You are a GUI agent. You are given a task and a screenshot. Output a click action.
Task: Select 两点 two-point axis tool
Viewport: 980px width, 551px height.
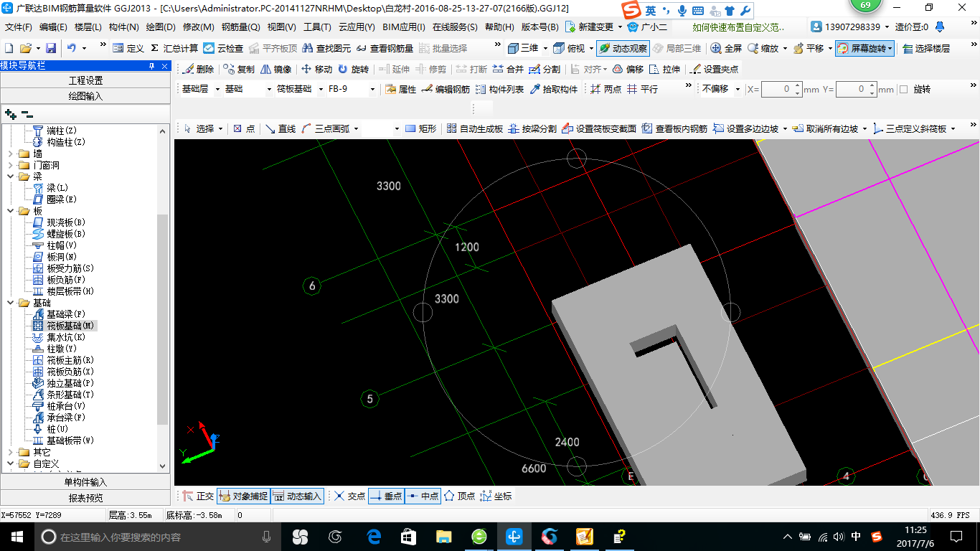606,89
